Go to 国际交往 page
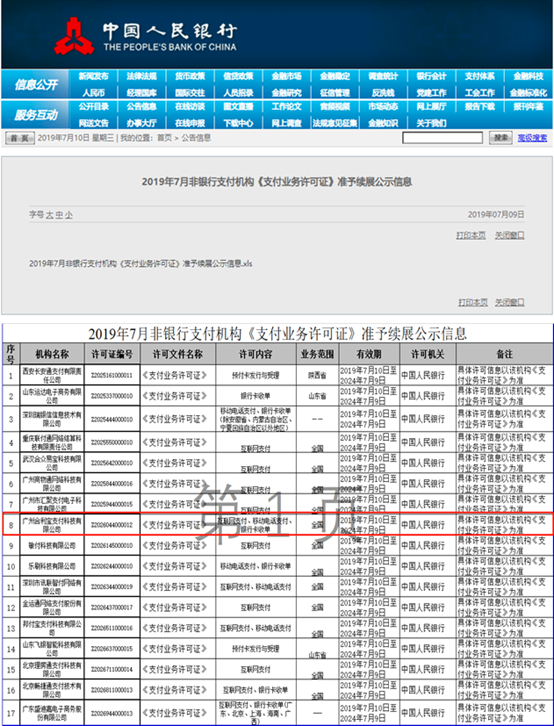The width and height of the screenshot is (554, 726). tap(190, 93)
